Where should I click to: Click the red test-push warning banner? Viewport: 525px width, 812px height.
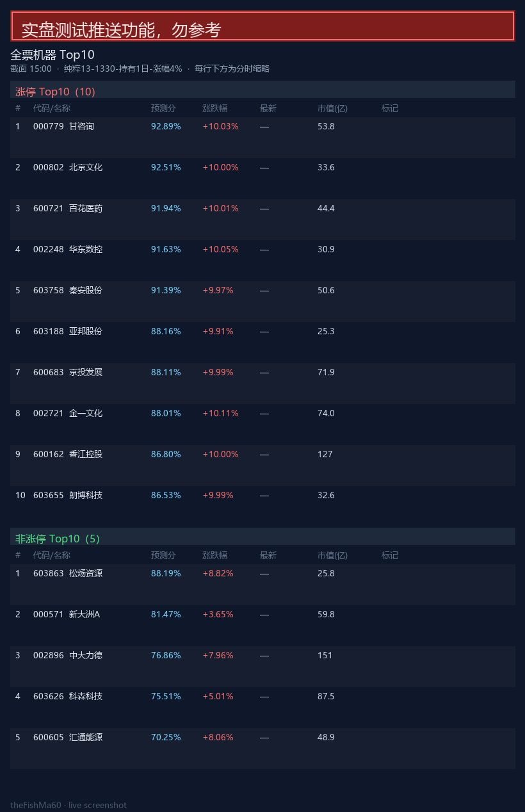click(x=262, y=26)
